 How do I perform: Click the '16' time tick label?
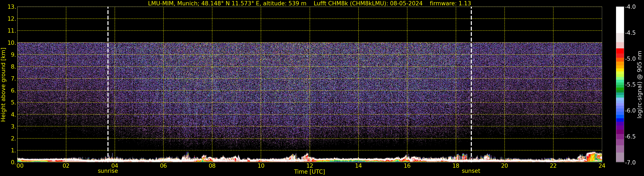pos(407,166)
